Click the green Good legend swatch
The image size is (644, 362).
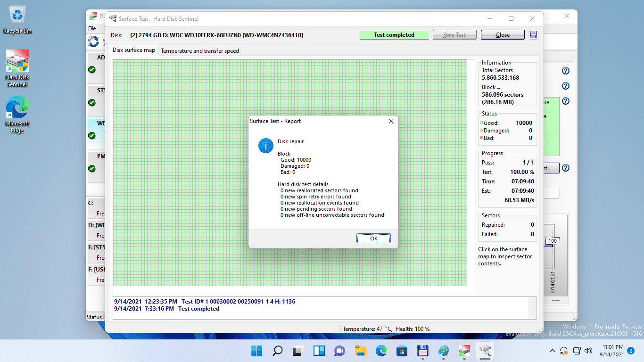481,123
